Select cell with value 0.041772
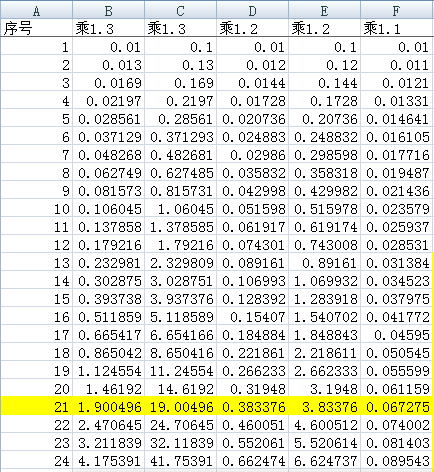Viewport: 434px width, 472px height. pyautogui.click(x=397, y=317)
